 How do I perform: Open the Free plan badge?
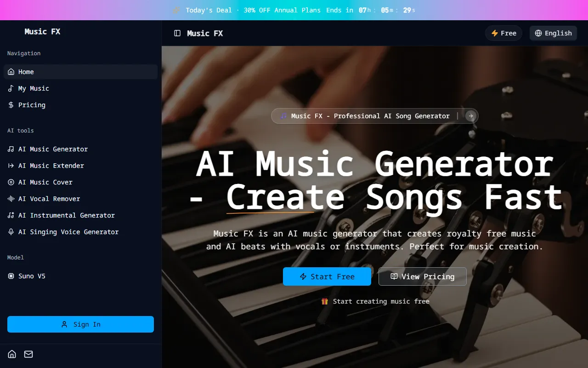click(x=503, y=33)
